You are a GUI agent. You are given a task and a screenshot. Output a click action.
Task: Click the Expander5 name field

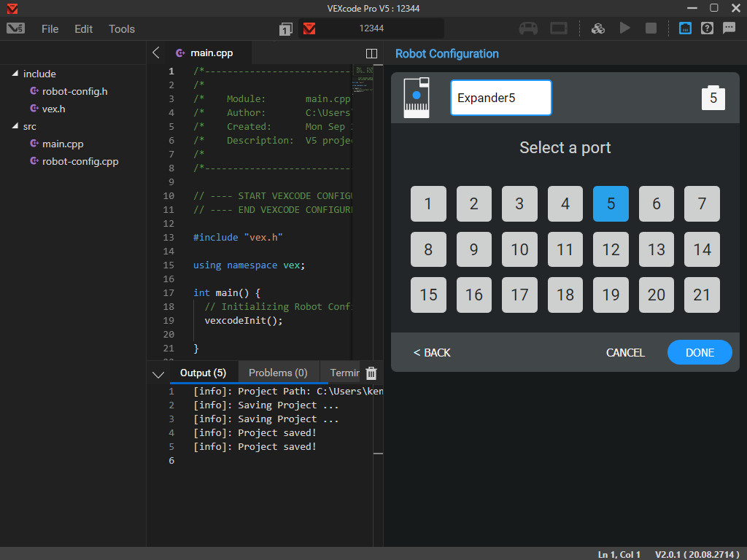coord(500,98)
